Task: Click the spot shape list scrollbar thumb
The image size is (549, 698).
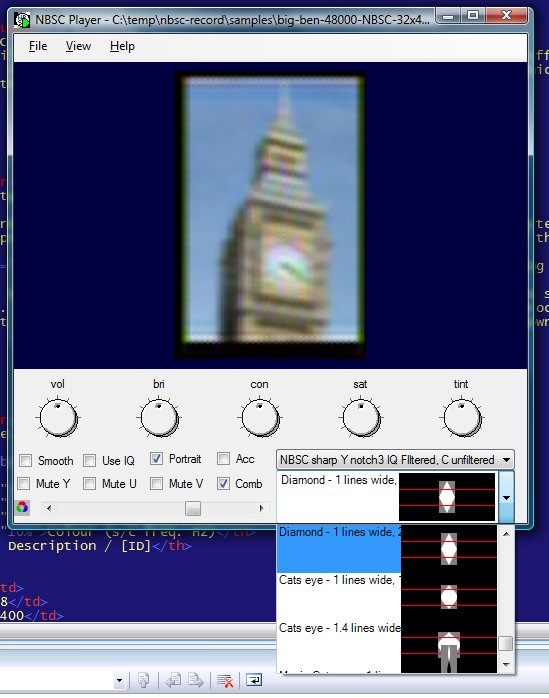Action: (x=506, y=643)
